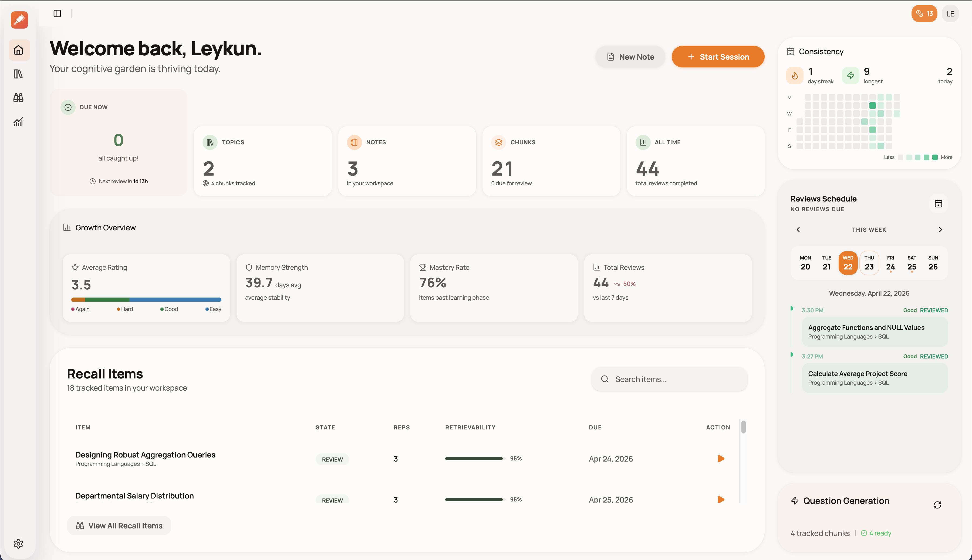
Task: Click the orange credits badge showing 13
Action: click(x=924, y=14)
